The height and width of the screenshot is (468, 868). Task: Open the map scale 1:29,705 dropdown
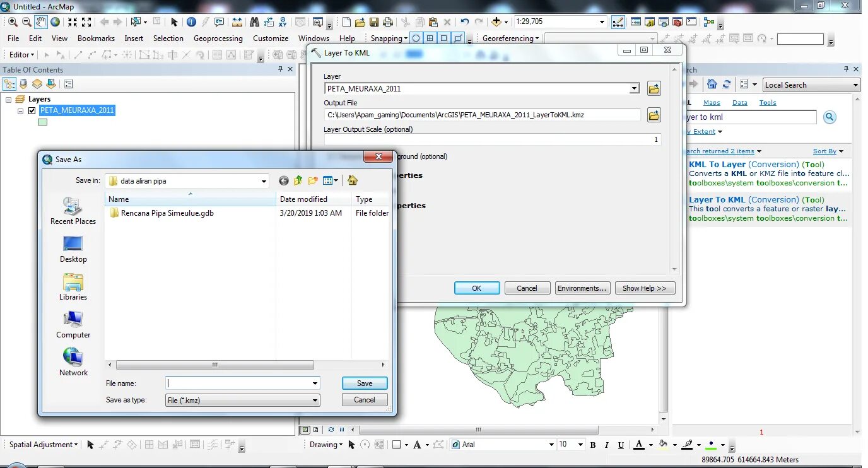pyautogui.click(x=602, y=22)
